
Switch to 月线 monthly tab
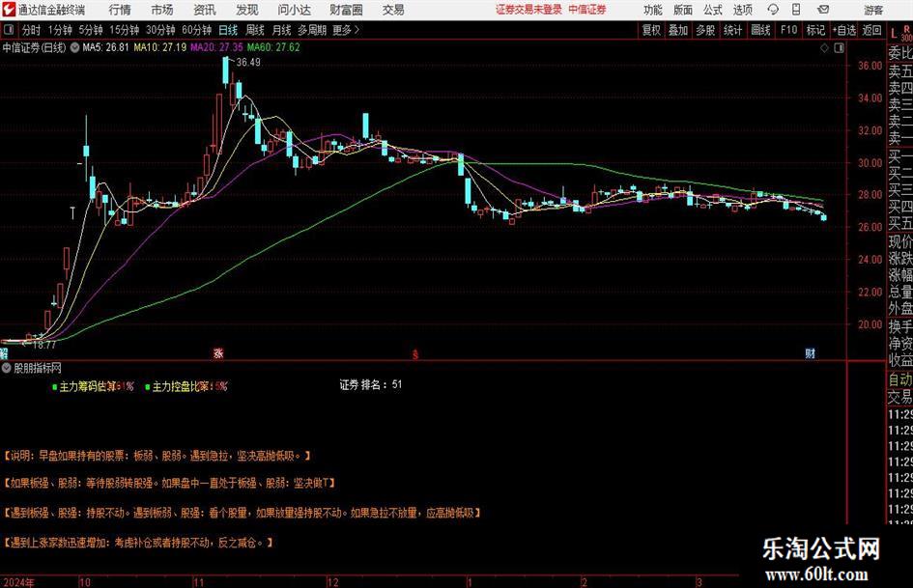(281, 30)
